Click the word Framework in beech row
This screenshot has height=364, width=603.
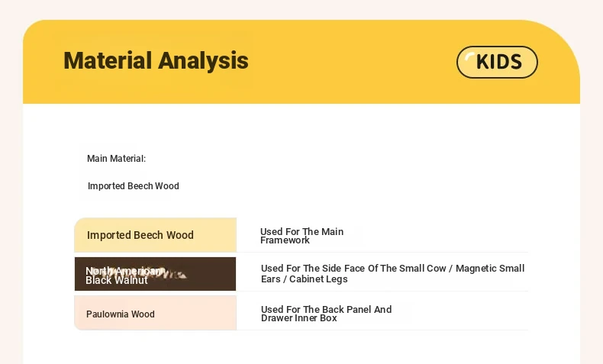click(x=285, y=240)
